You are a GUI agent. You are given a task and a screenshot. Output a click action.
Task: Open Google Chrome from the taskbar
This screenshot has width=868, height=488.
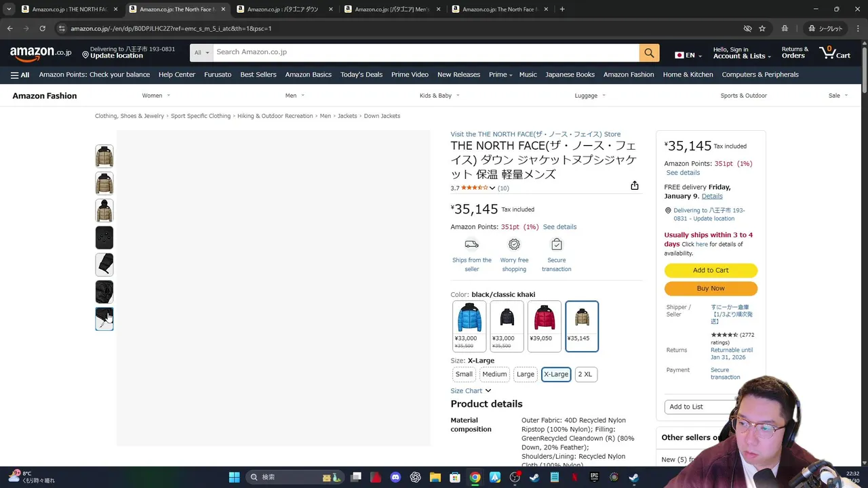point(475,477)
